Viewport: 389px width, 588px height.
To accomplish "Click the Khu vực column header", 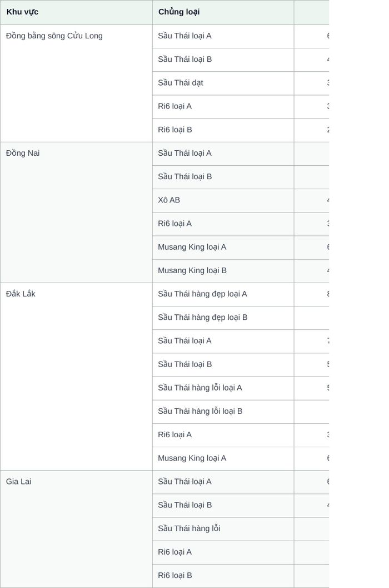I will [76, 12].
